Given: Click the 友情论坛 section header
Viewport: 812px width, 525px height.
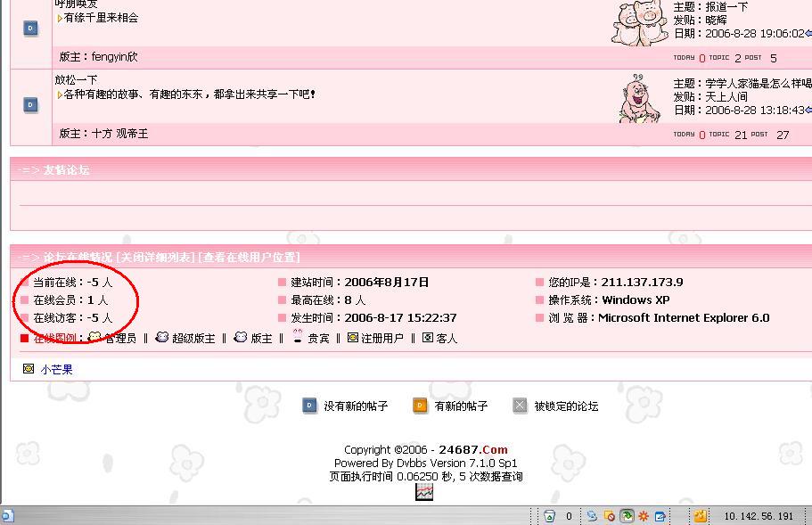Looking at the screenshot, I should [66, 170].
